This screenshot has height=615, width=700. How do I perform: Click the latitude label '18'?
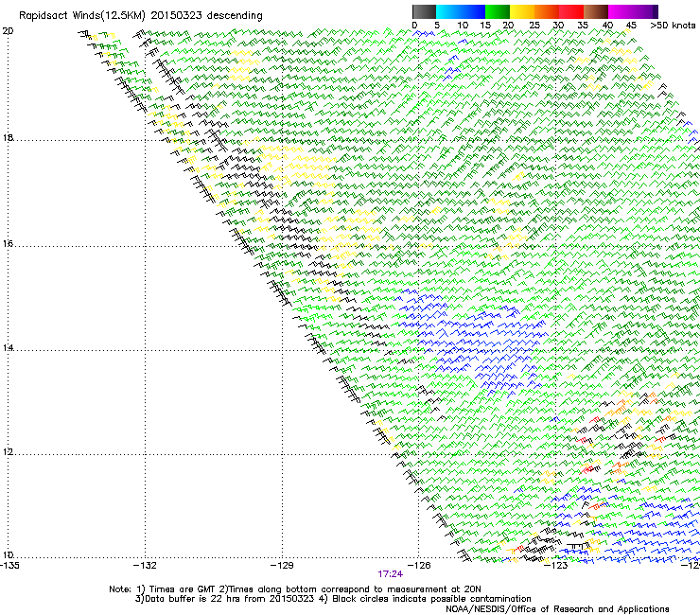[x=8, y=137]
